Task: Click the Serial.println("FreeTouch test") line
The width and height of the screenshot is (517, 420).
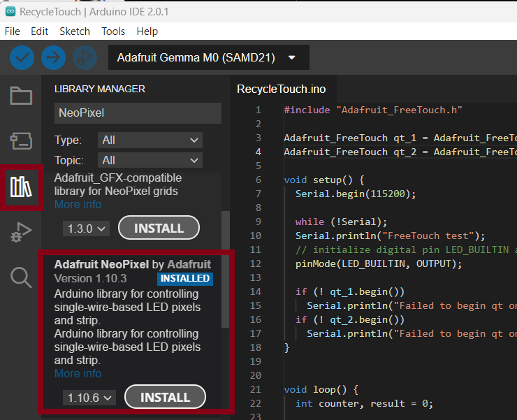Action: 391,236
